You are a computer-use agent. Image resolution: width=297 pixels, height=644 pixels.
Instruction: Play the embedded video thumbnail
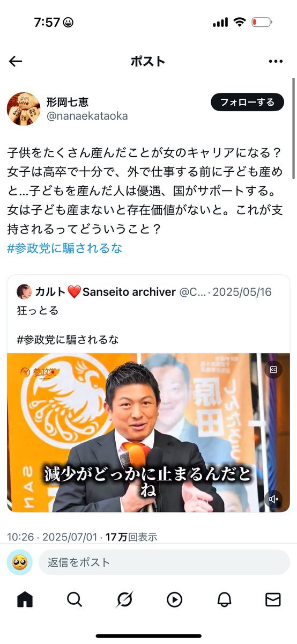pos(148,433)
